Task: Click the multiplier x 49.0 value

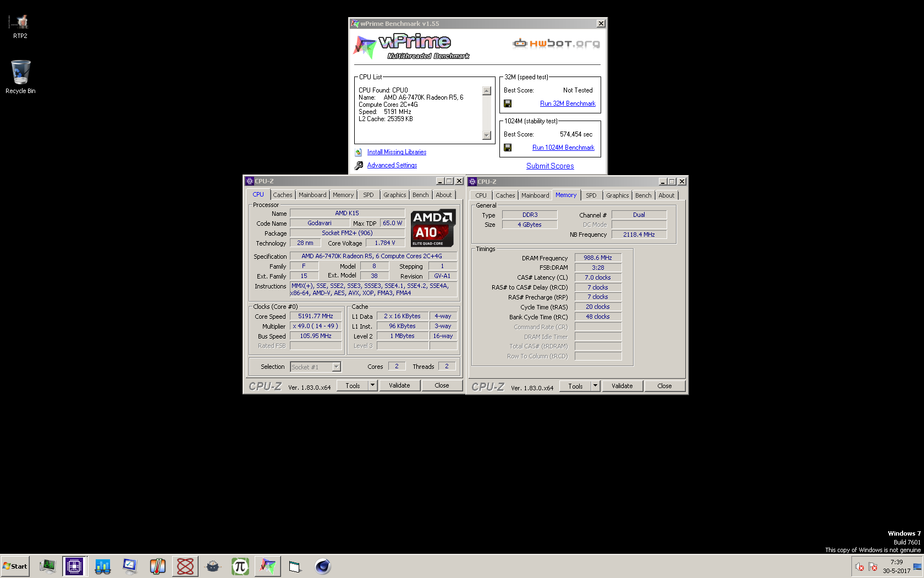Action: [316, 326]
